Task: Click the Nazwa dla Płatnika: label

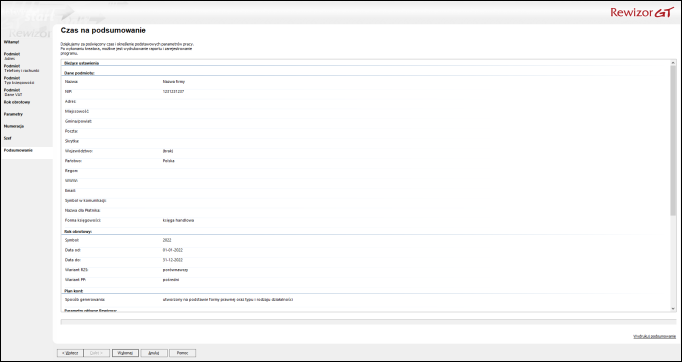Action: coord(83,211)
